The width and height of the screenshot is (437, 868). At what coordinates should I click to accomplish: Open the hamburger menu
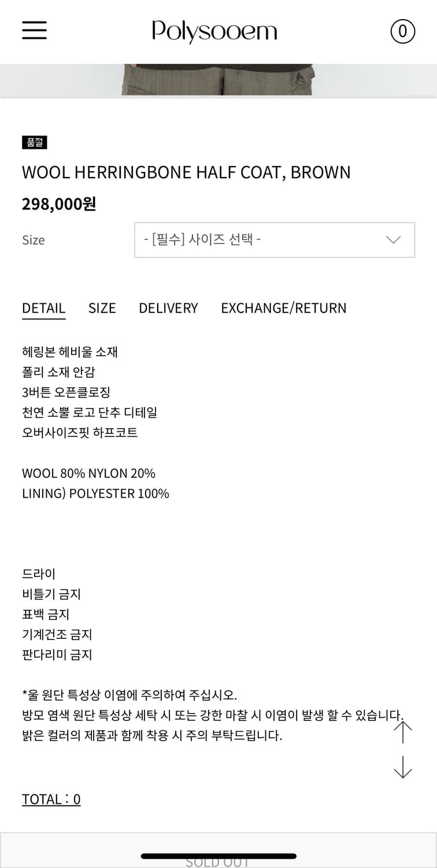tap(35, 30)
